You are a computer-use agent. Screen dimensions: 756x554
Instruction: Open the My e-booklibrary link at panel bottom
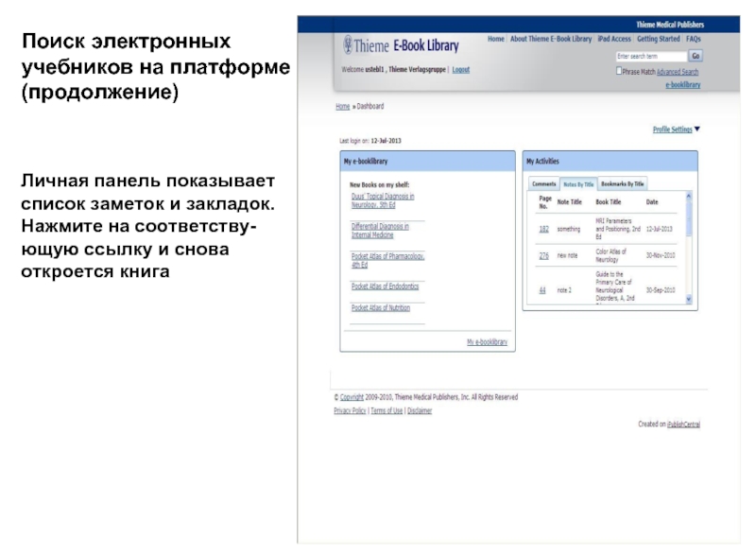pyautogui.click(x=487, y=342)
